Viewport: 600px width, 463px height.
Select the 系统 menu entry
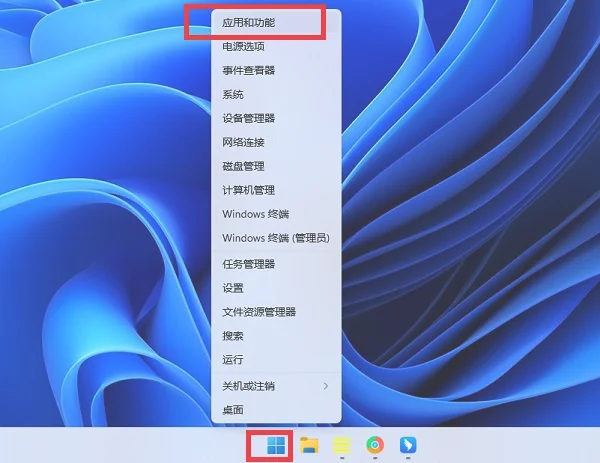(x=276, y=94)
